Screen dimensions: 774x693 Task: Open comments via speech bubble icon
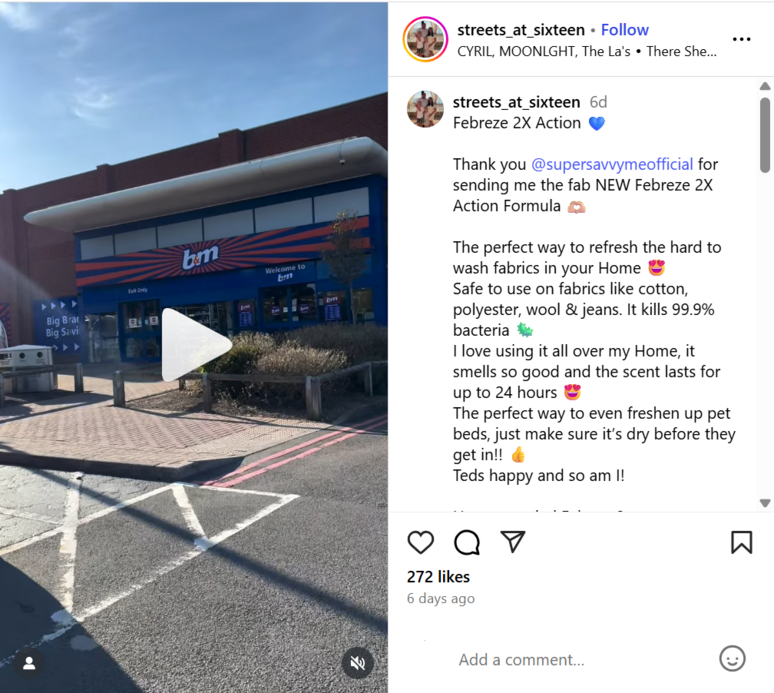coord(466,542)
